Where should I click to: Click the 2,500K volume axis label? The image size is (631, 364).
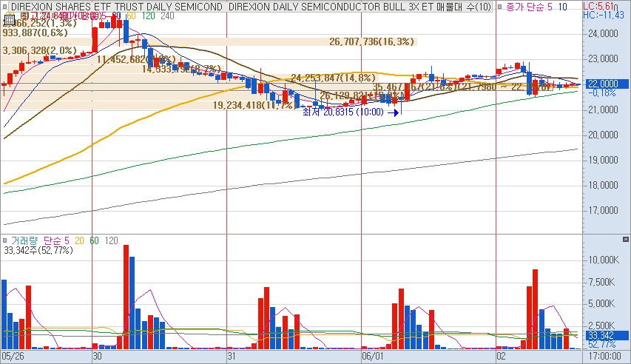(x=601, y=326)
